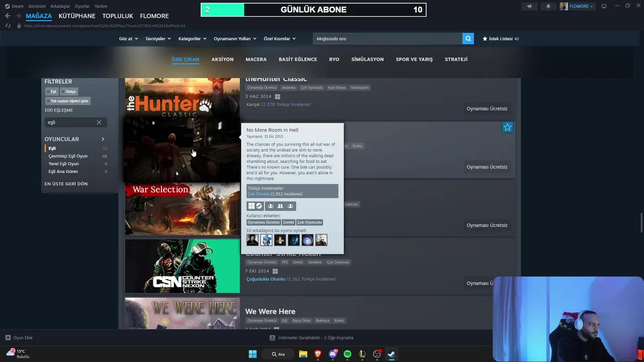Switch to the KÜTÜPHANE section
The width and height of the screenshot is (644, 362).
tap(77, 16)
